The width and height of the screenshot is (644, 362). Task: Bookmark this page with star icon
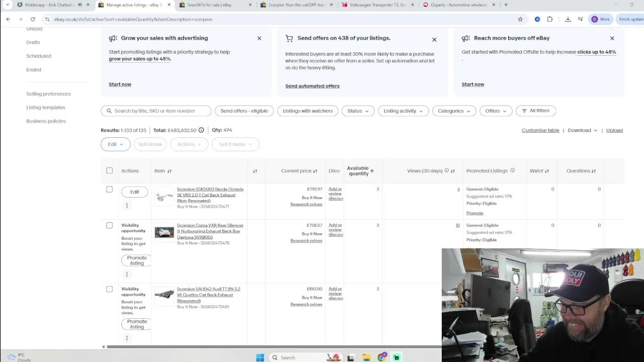point(520,19)
